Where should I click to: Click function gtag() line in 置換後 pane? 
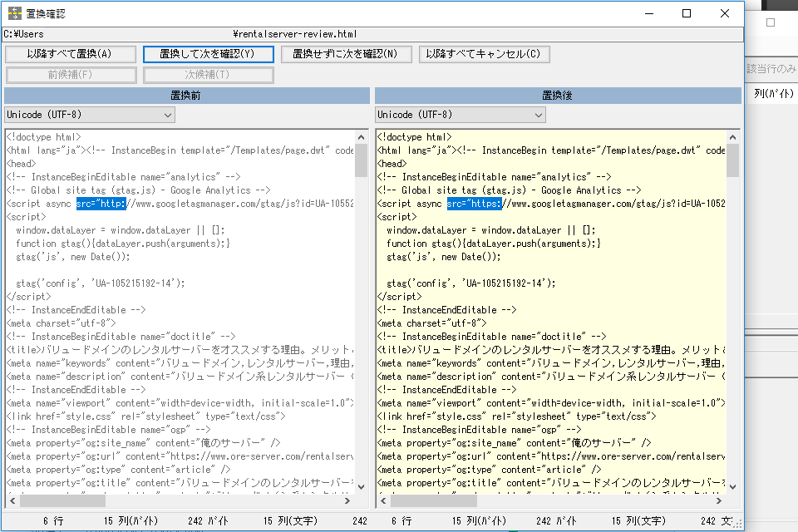point(494,244)
